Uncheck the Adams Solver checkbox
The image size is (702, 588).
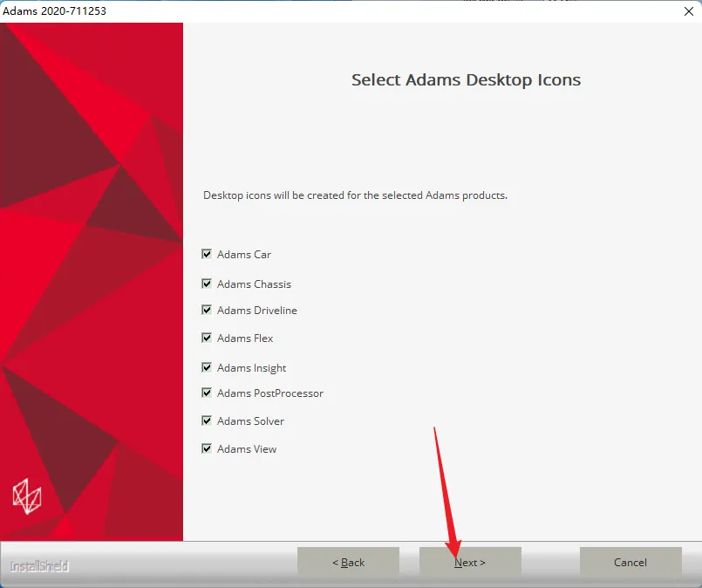[x=207, y=420]
